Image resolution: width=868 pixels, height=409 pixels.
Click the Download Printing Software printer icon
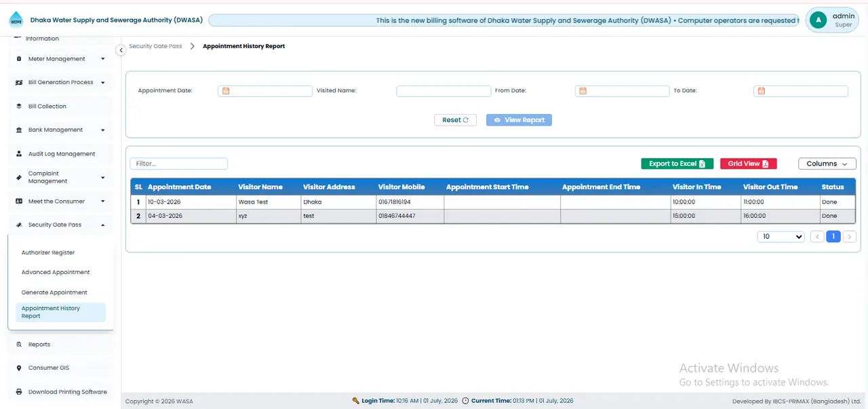tap(19, 392)
